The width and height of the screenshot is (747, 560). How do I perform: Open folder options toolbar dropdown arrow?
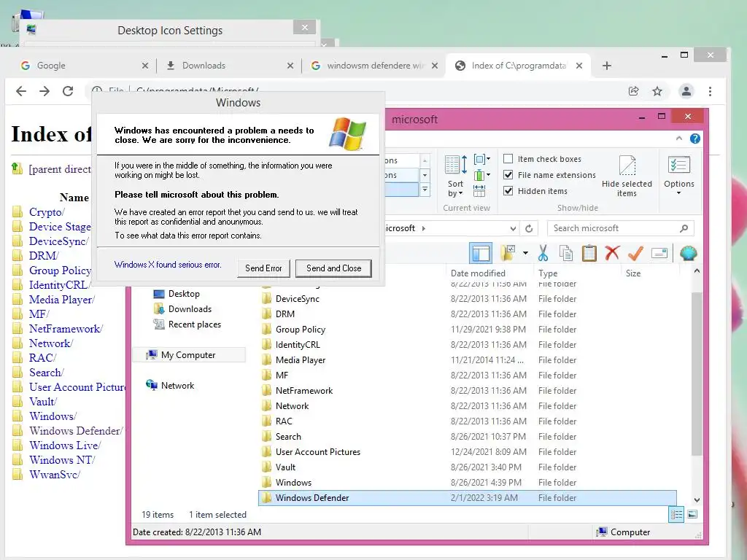(x=525, y=253)
